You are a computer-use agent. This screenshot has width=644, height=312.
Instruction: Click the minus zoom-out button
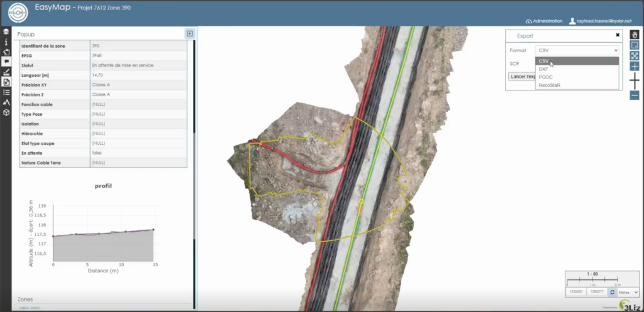click(x=634, y=96)
